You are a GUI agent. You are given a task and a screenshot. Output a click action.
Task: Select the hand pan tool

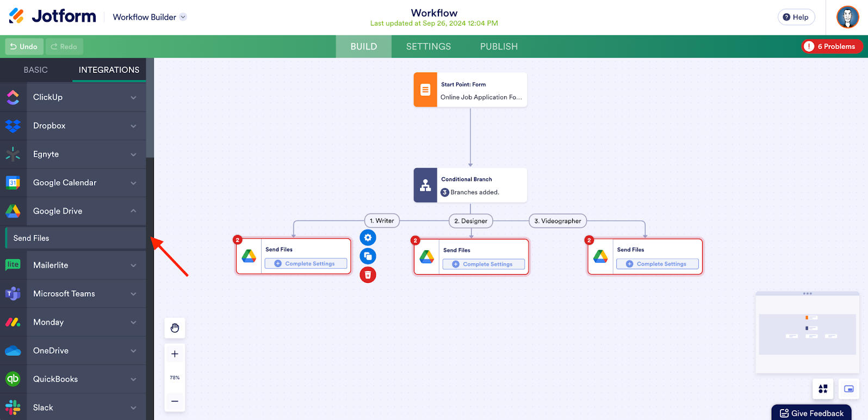(175, 328)
